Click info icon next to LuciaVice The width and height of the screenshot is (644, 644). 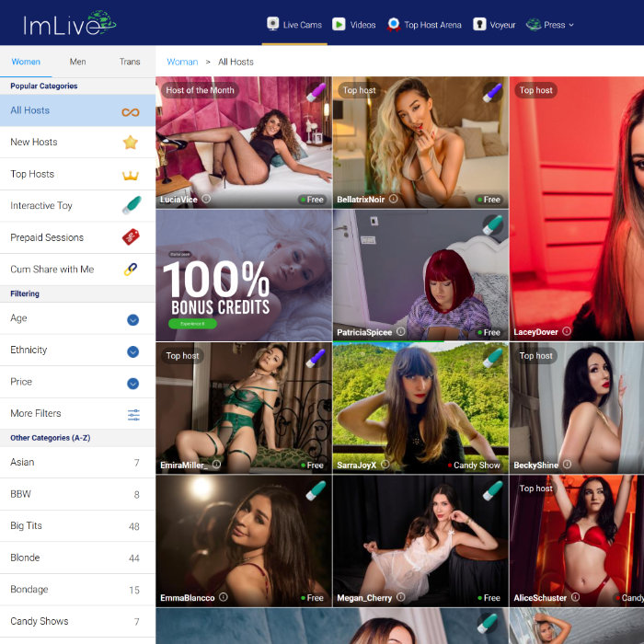point(206,199)
